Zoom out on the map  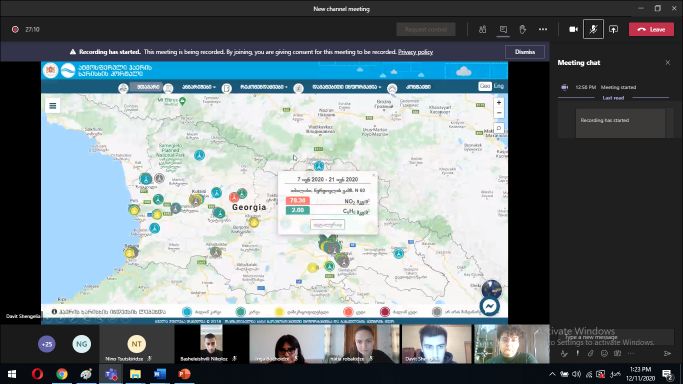coord(499,113)
